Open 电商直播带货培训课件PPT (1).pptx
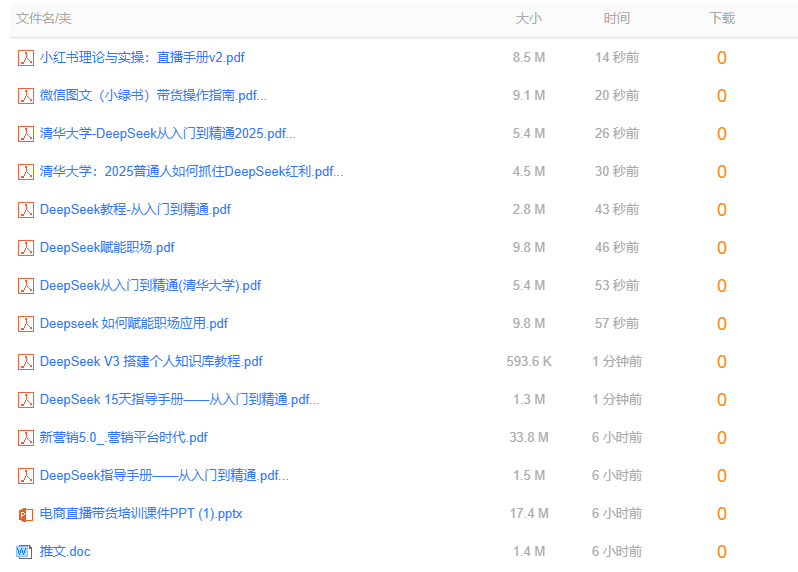Image resolution: width=798 pixels, height=572 pixels. coord(140,513)
